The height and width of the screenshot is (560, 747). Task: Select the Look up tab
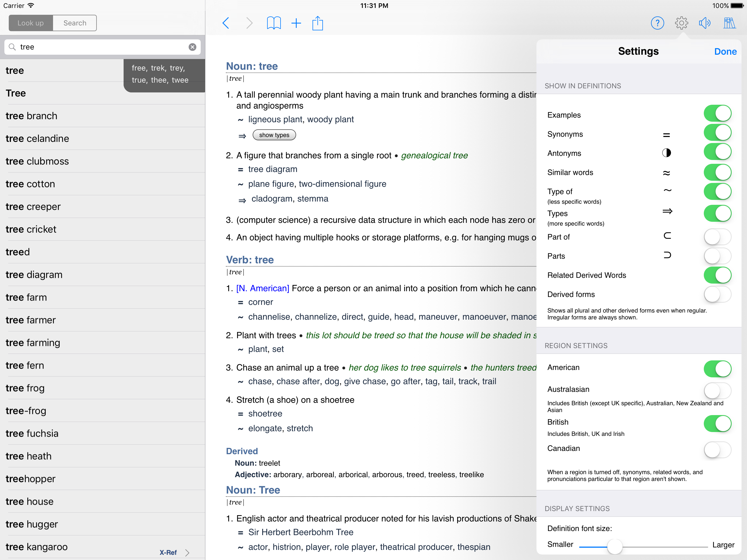coord(31,23)
